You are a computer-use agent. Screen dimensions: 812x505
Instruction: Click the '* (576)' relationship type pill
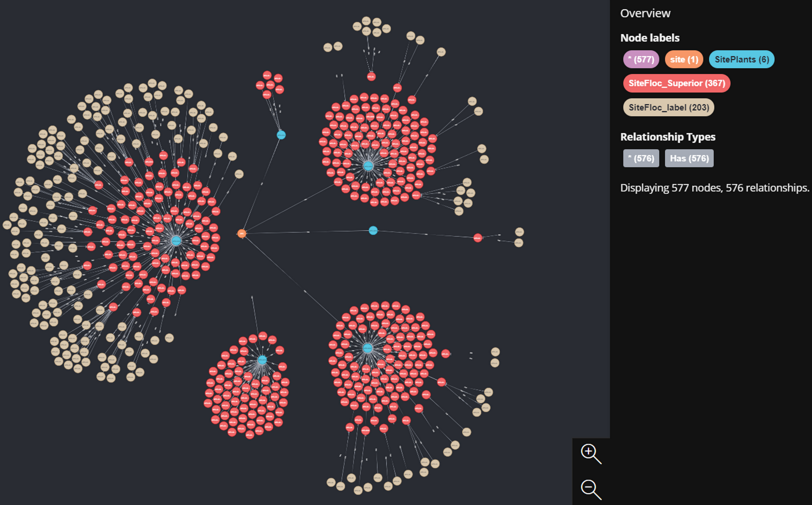(641, 158)
